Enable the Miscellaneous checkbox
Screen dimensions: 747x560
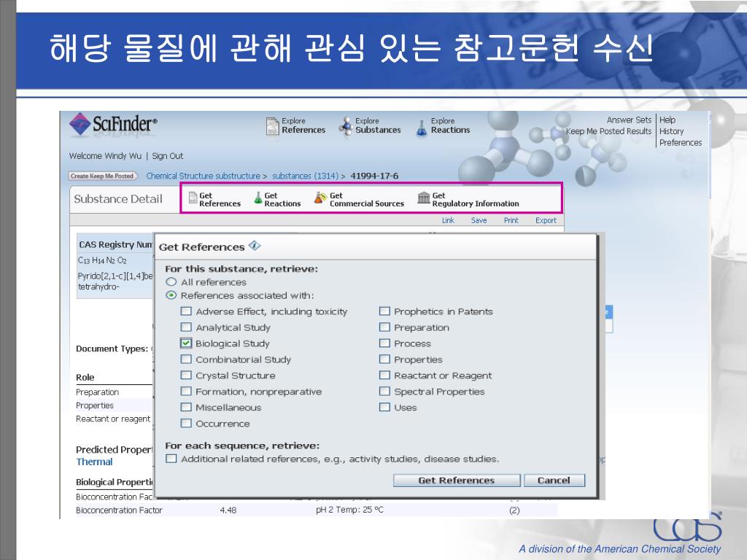click(186, 407)
